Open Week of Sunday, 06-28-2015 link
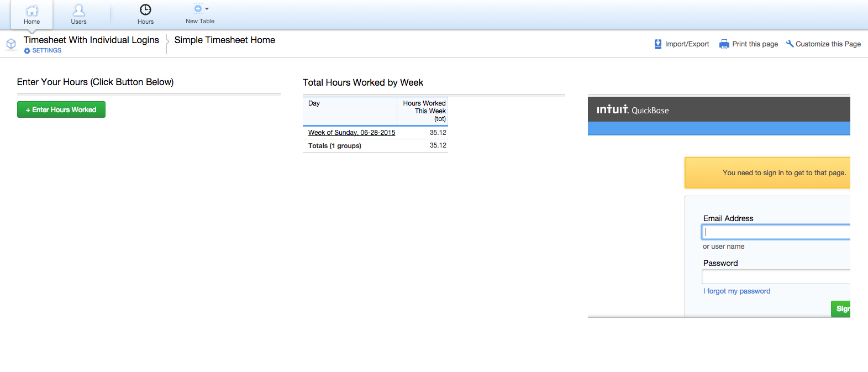 click(x=351, y=133)
